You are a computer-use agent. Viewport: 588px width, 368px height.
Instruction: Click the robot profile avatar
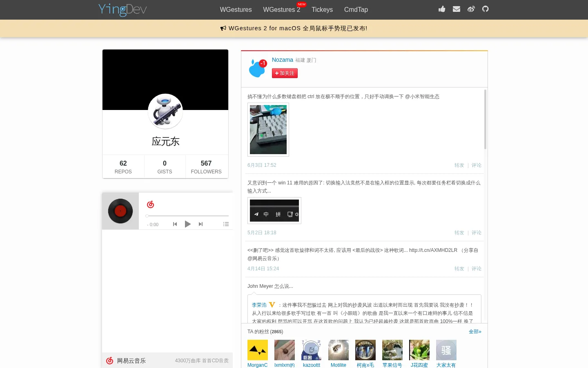coord(165,111)
